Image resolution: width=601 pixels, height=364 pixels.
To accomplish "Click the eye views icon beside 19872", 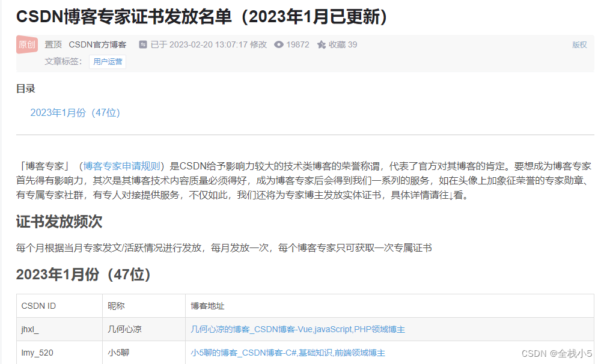I will coord(279,44).
